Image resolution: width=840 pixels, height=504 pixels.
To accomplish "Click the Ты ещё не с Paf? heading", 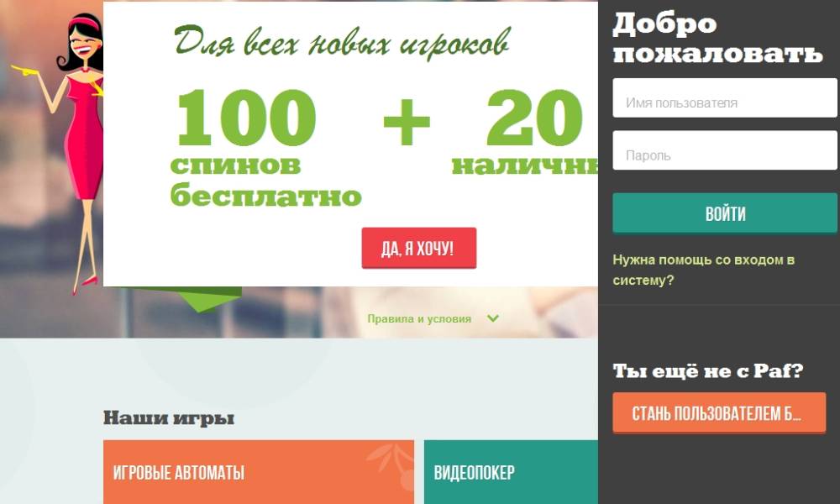I will click(x=707, y=370).
